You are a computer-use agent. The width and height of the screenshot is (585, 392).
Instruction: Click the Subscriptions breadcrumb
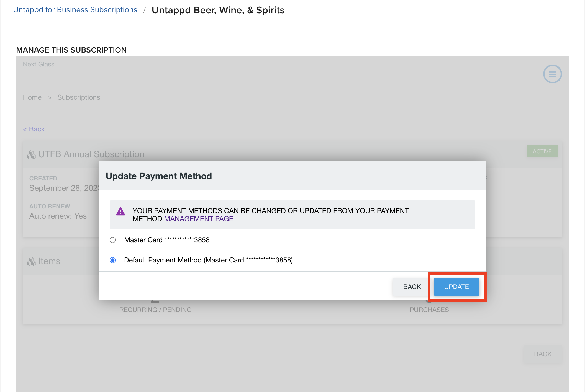point(79,97)
